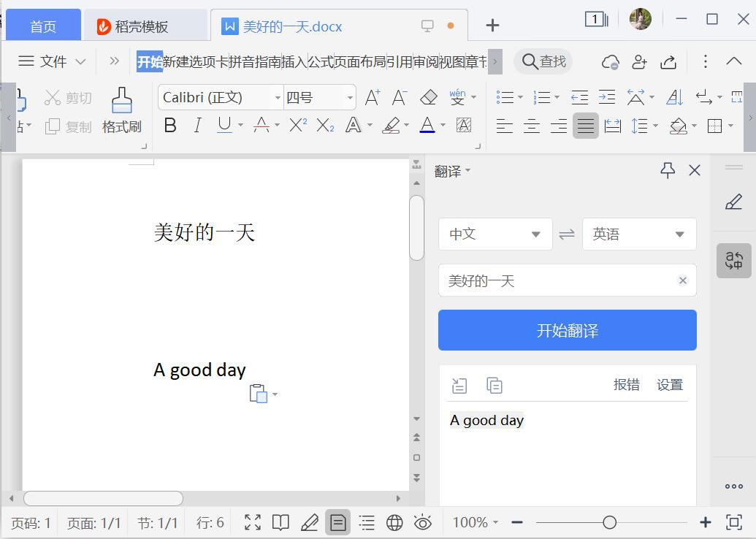Image resolution: width=756 pixels, height=539 pixels.
Task: Click the sort A-Z icon
Action: (674, 97)
